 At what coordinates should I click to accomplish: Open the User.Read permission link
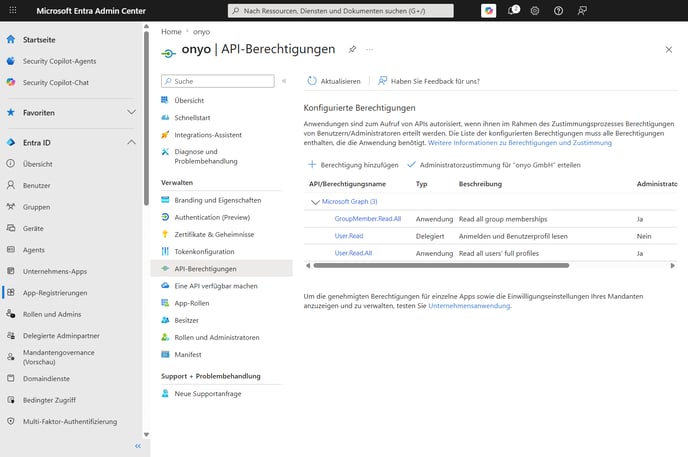point(349,236)
